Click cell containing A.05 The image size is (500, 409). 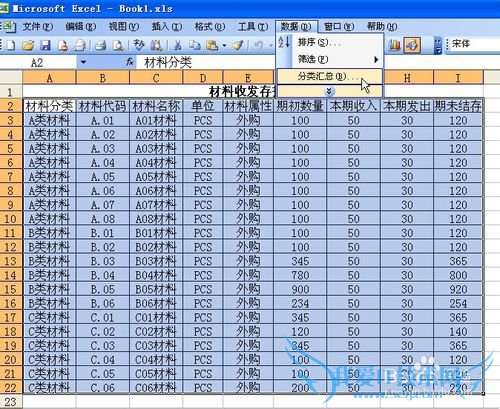[103, 176]
